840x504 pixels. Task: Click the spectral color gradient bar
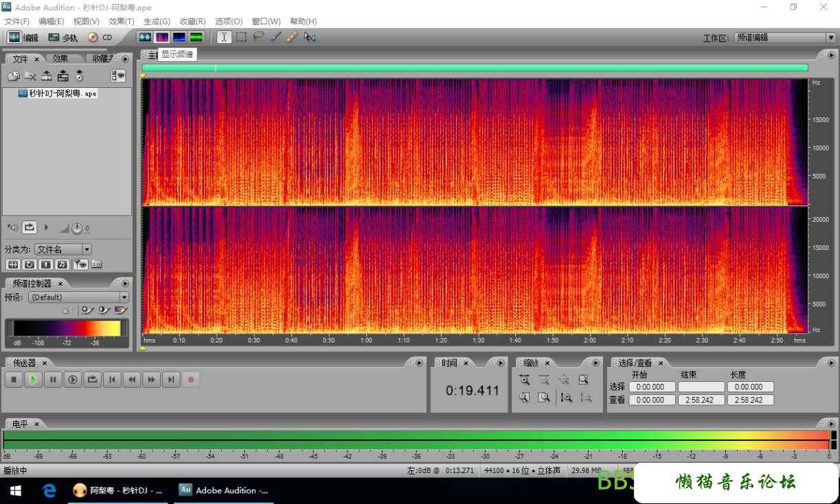point(67,328)
